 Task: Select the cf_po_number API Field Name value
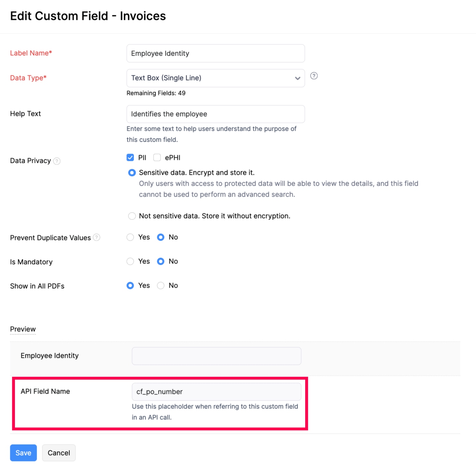pyautogui.click(x=216, y=392)
